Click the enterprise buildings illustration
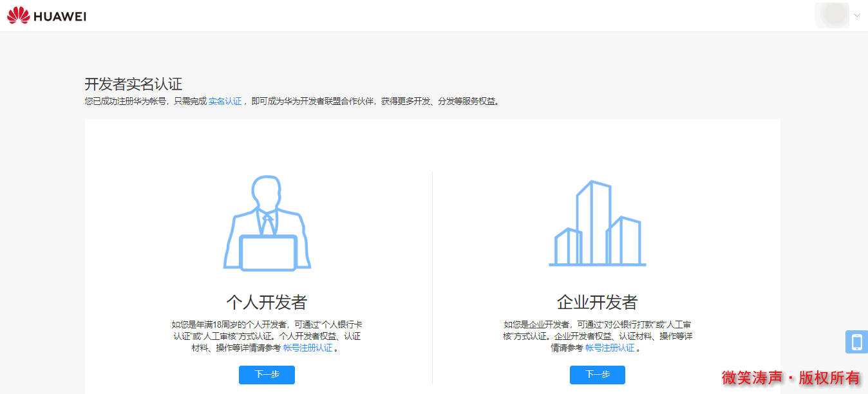The image size is (868, 394). (597, 224)
